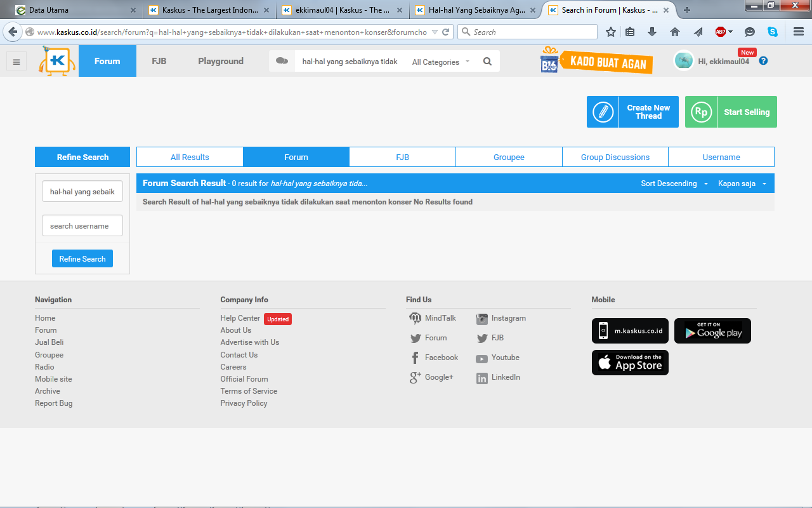Click the search magnifier icon in Kaskus header
Viewport: 812px width, 508px height.
point(487,62)
